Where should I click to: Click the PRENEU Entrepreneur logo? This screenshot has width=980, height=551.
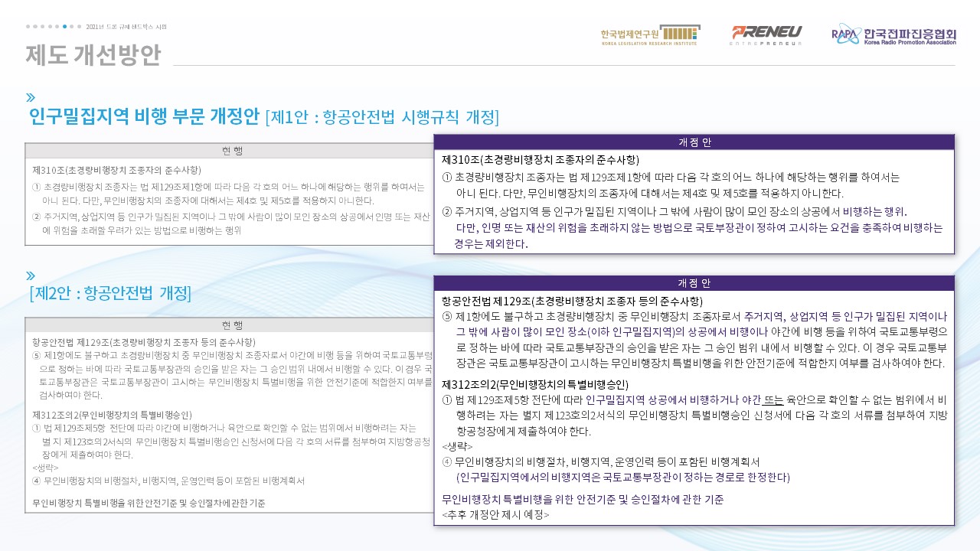pos(766,35)
